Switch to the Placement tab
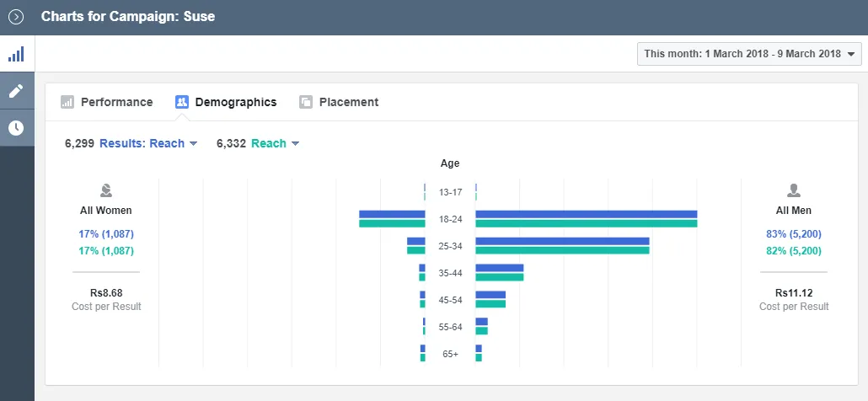The image size is (868, 401). tap(339, 102)
